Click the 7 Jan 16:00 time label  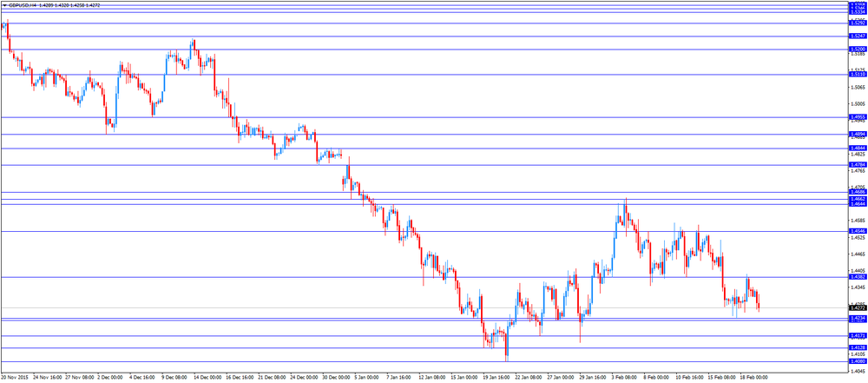(400, 377)
